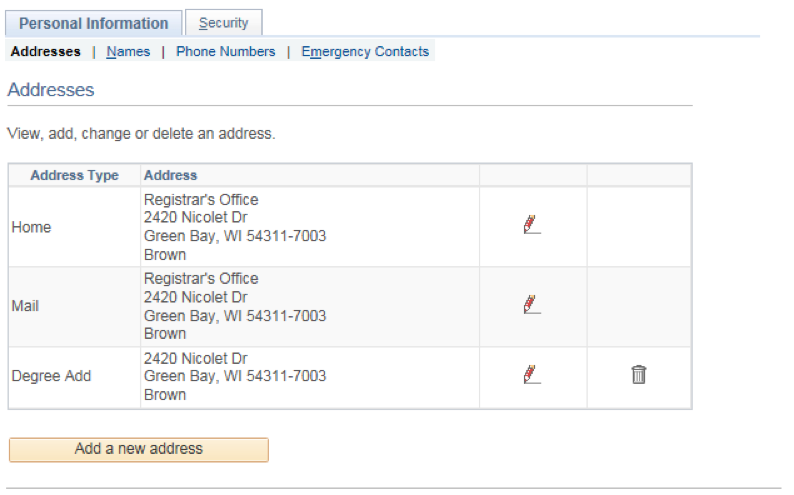Select the Degree Add address type cell
The width and height of the screenshot is (794, 495).
click(51, 376)
